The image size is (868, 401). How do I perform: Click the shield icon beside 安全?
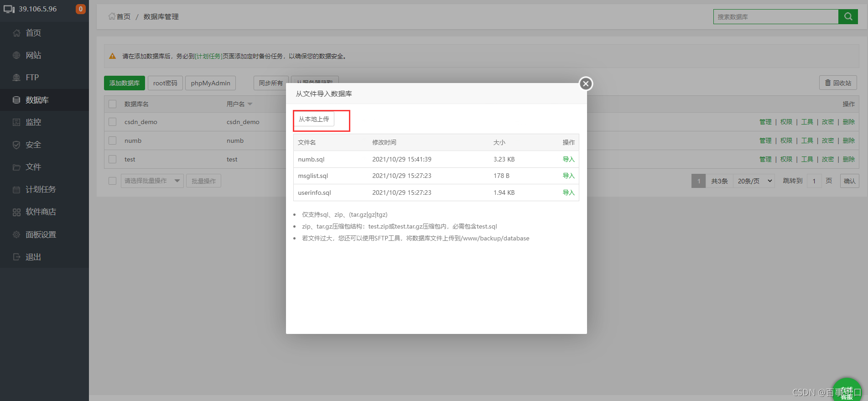(x=16, y=145)
